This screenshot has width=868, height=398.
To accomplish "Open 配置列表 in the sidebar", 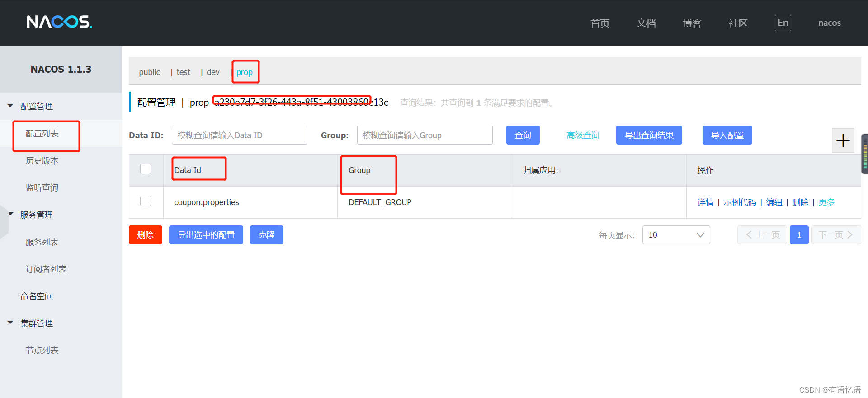I will click(x=42, y=134).
